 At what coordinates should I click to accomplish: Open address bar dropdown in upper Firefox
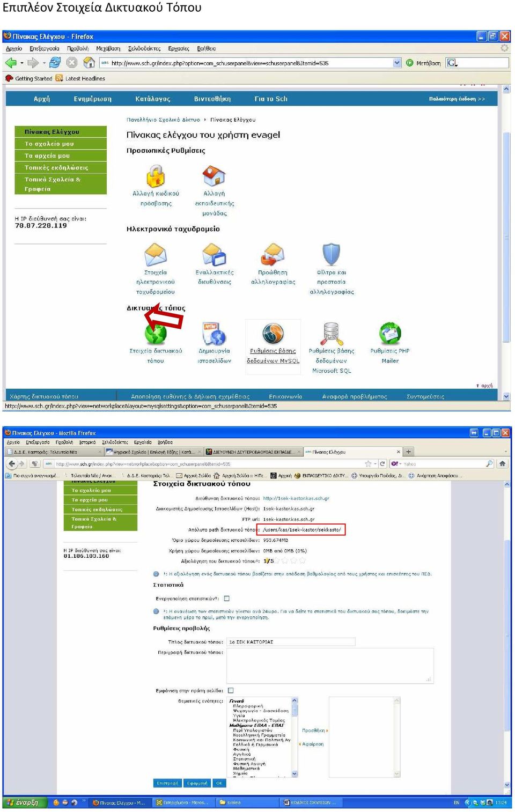click(397, 63)
